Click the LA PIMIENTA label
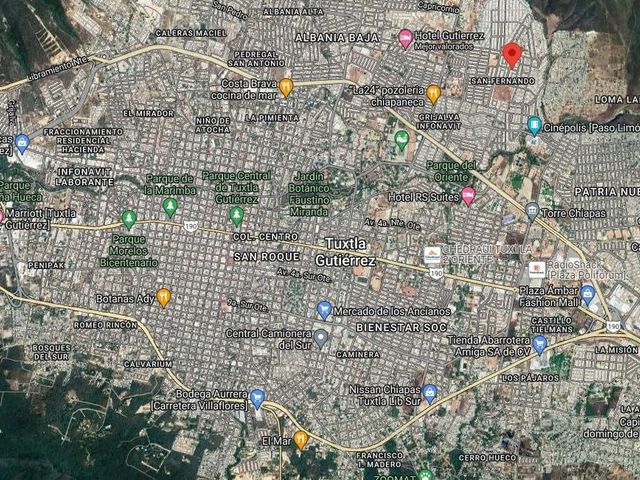Screen dimensions: 640x480 point(272,118)
